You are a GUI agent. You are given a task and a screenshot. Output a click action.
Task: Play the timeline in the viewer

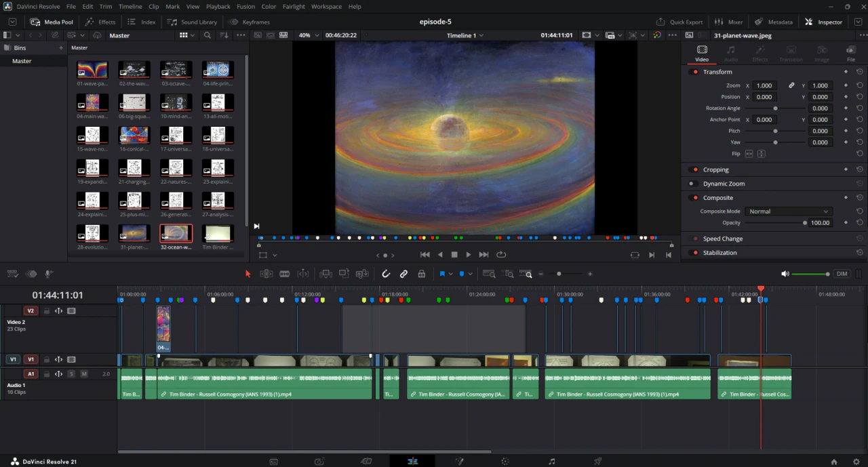pyautogui.click(x=469, y=255)
